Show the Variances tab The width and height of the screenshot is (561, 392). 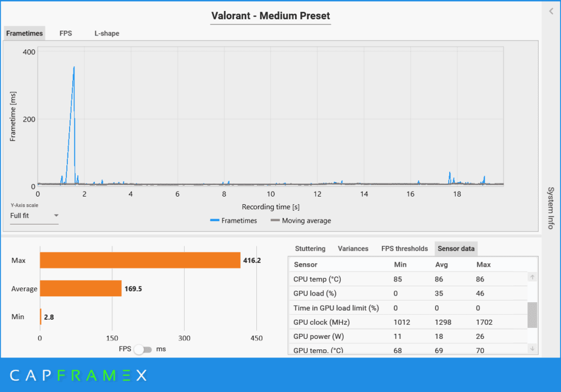(x=353, y=249)
